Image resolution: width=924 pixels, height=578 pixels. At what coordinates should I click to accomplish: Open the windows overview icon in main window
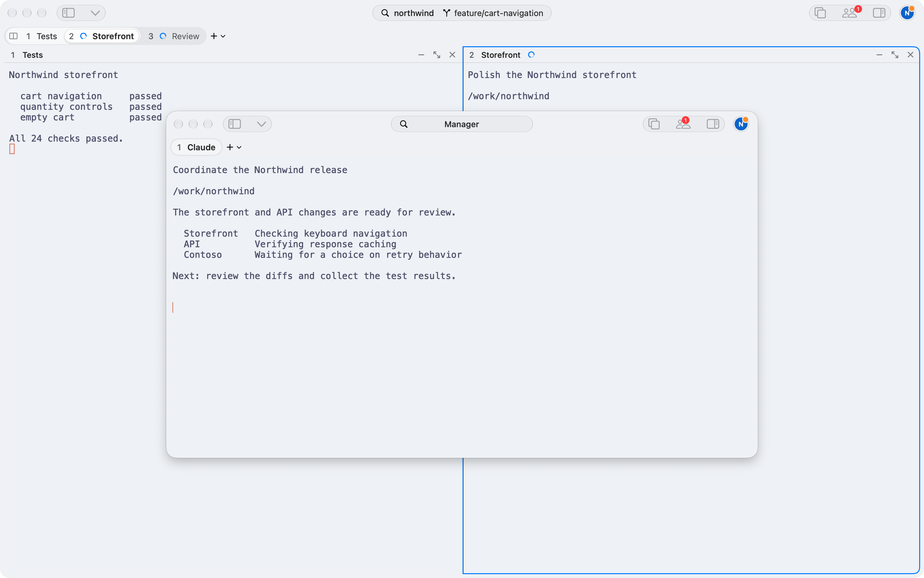coord(820,13)
